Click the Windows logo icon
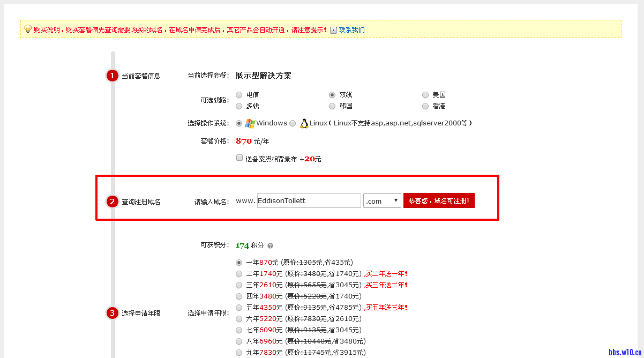 250,123
